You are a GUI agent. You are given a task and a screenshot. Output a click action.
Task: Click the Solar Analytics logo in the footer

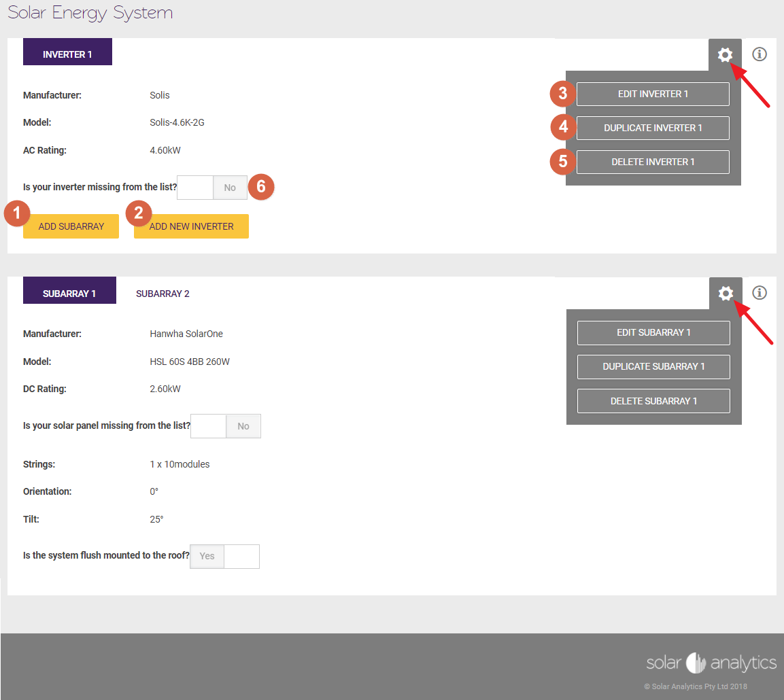pyautogui.click(x=711, y=663)
